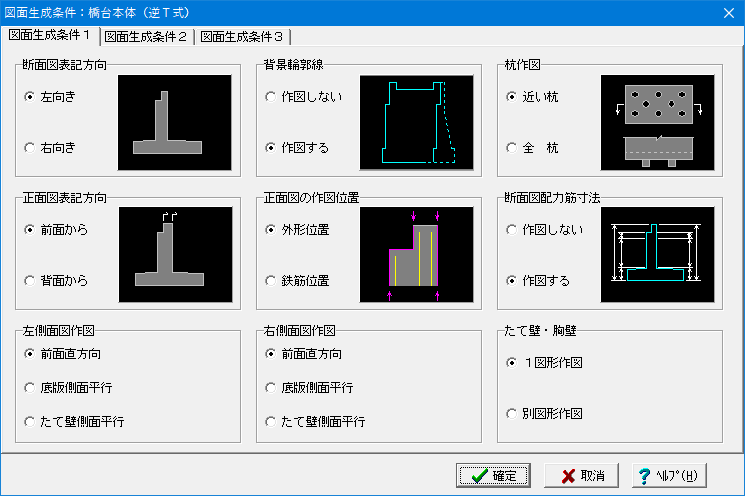The image size is (745, 496).
Task: Click the 背景輪郭線 cyan outline preview
Action: click(x=417, y=123)
